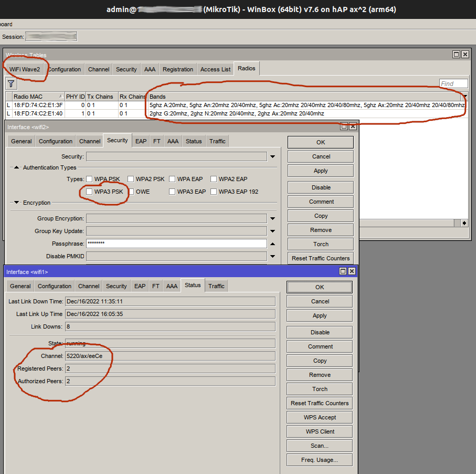
Task: Collapse the Passphrase field up arrow
Action: pos(272,244)
